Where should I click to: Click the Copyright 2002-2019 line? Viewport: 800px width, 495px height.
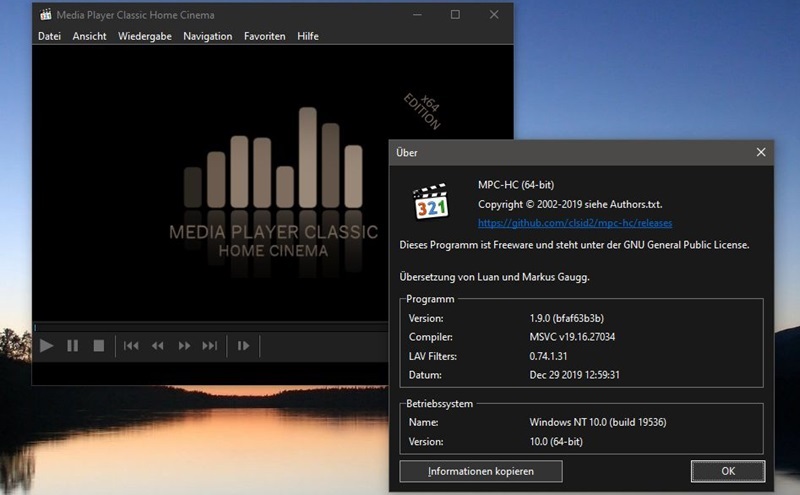click(570, 205)
